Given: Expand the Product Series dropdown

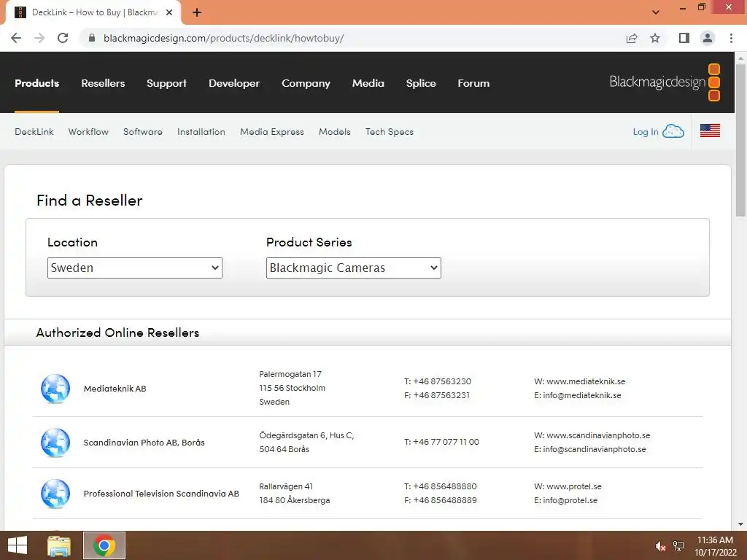Looking at the screenshot, I should (x=354, y=268).
